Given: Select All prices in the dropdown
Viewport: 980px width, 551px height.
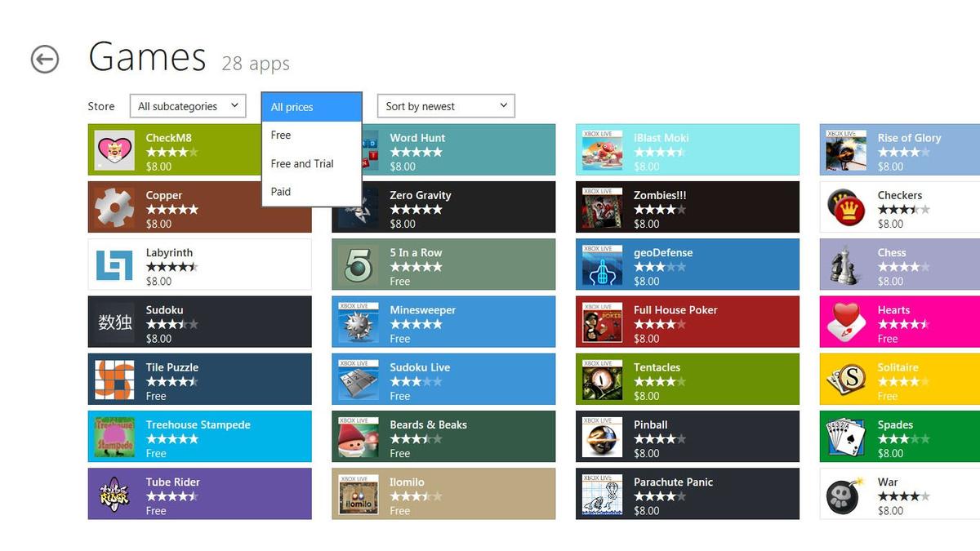Looking at the screenshot, I should [312, 107].
